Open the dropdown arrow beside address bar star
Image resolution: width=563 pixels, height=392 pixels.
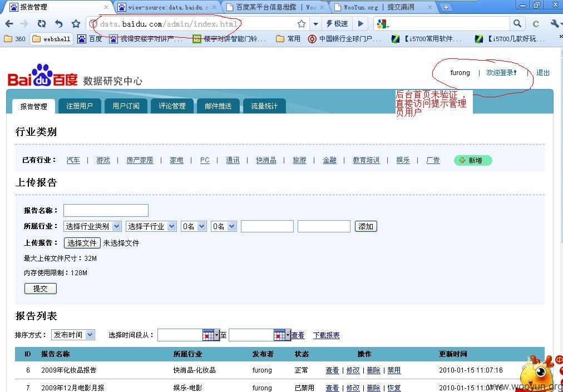point(315,24)
